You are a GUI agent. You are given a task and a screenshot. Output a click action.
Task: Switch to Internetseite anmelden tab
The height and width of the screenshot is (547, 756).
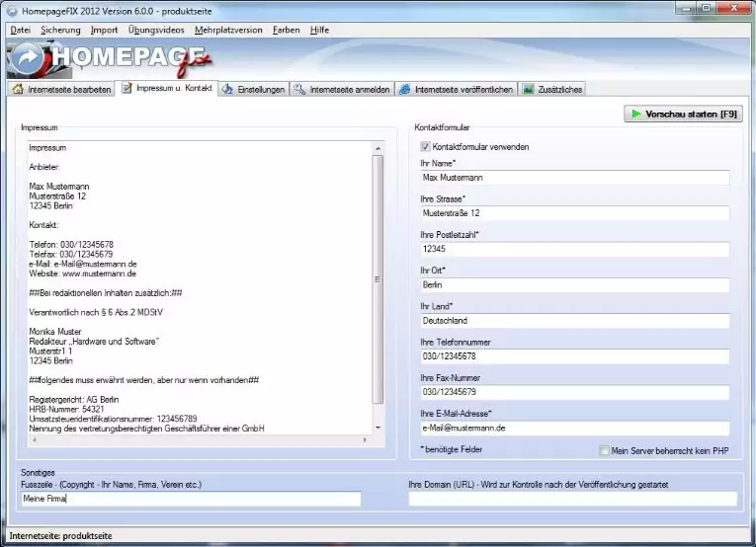pos(342,89)
